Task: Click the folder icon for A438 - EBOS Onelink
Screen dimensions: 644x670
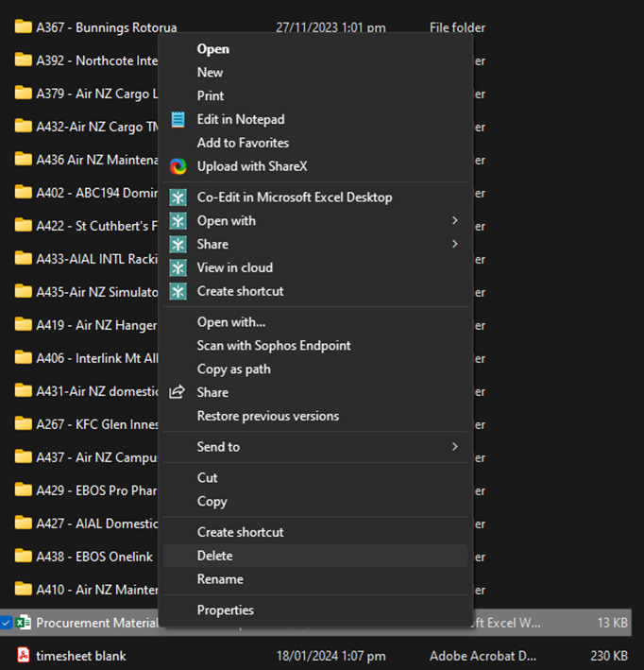Action: [x=23, y=556]
